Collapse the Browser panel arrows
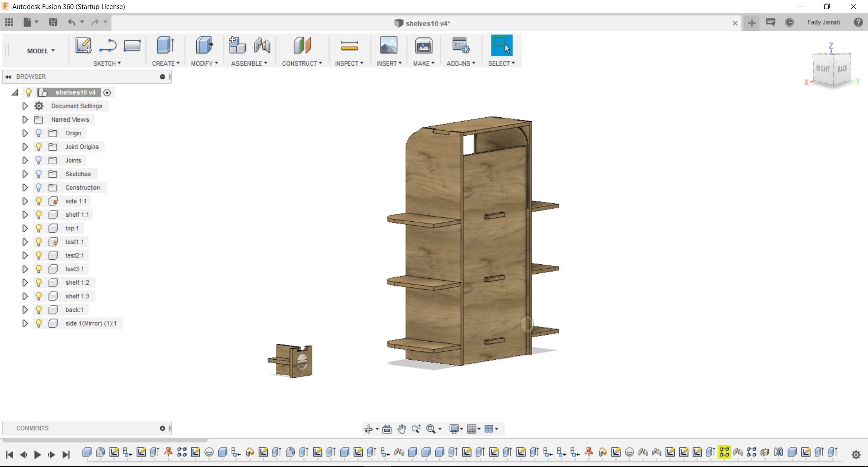Image resolution: width=868 pixels, height=467 pixels. click(8, 77)
